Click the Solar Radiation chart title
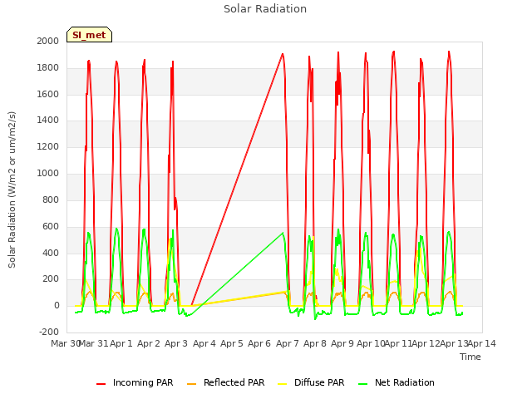Image resolution: width=532 pixels, height=399 pixels. click(265, 9)
